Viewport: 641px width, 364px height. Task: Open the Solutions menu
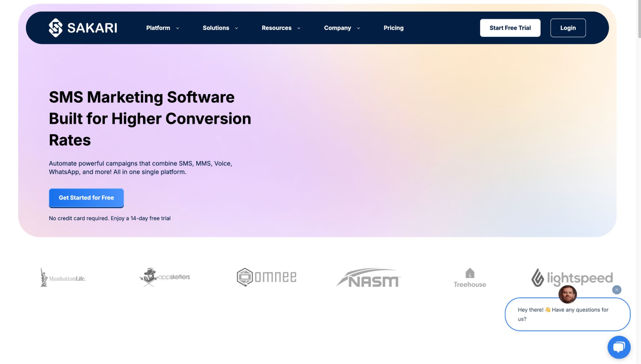(x=216, y=28)
